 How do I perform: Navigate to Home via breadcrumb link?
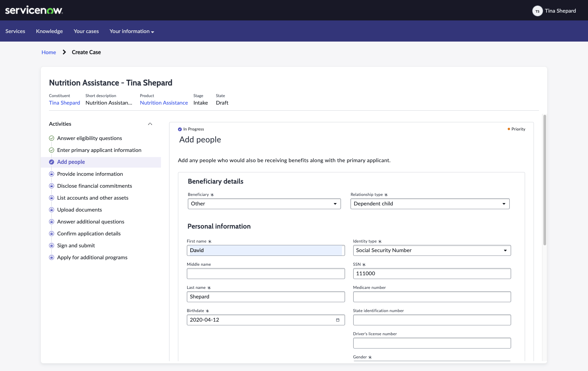pos(49,52)
